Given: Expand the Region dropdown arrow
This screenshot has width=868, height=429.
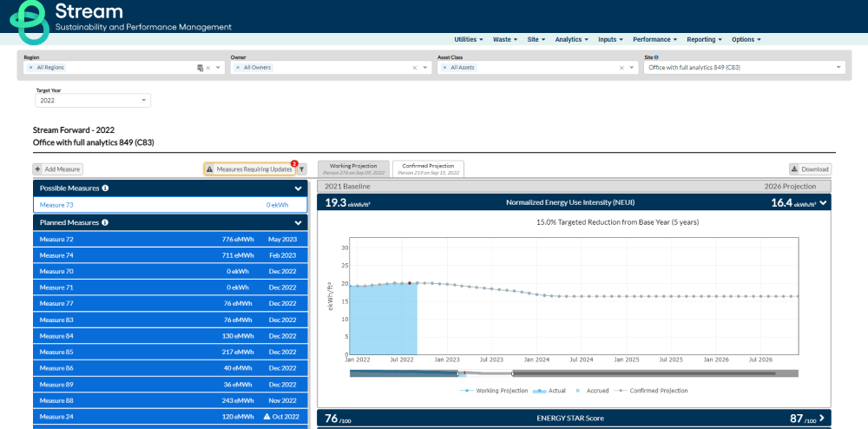Looking at the screenshot, I should tap(218, 68).
